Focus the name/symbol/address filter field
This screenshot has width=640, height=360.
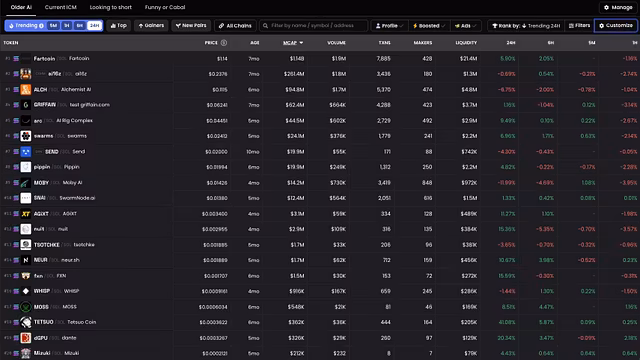click(x=313, y=26)
